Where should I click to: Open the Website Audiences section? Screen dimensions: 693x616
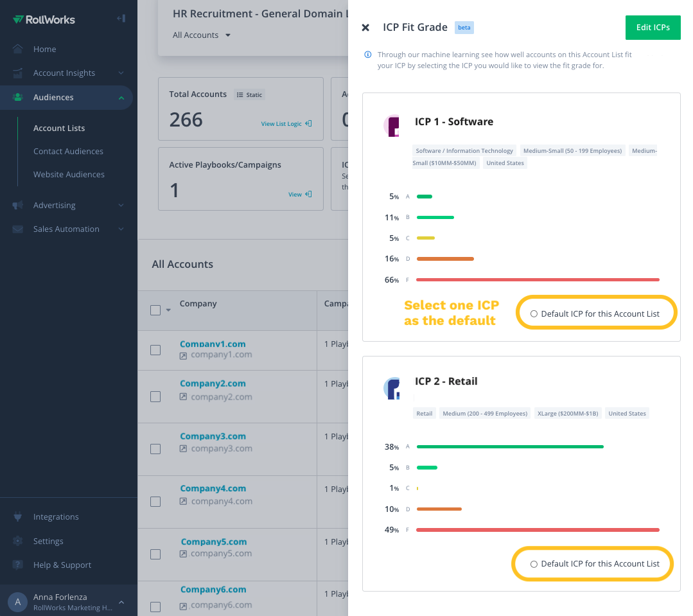coord(69,174)
